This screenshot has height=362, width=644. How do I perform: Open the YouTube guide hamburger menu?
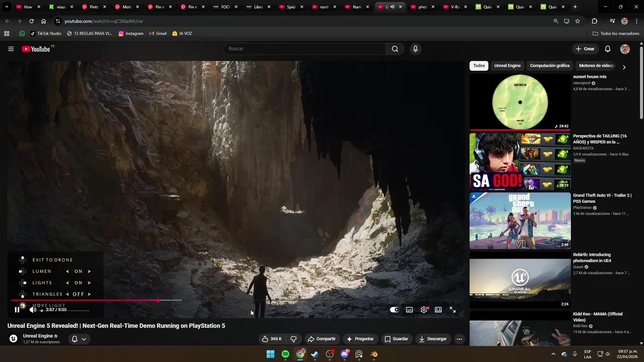[11, 49]
